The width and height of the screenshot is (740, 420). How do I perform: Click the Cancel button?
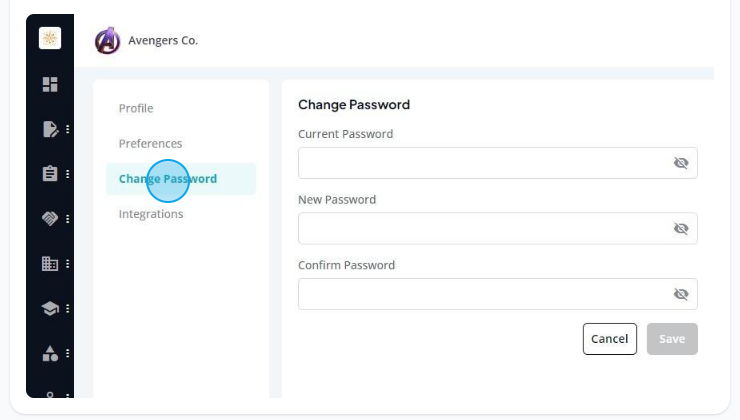coord(609,339)
